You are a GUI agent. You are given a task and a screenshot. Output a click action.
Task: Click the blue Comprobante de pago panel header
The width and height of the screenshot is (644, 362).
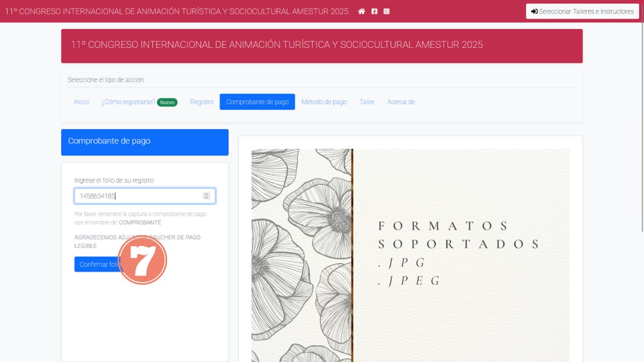click(144, 142)
